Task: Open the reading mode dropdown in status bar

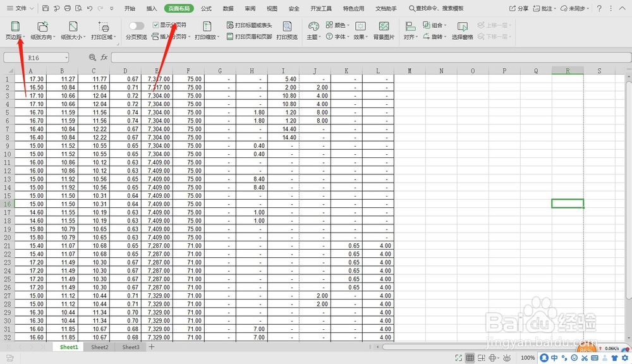Action: (x=499, y=358)
